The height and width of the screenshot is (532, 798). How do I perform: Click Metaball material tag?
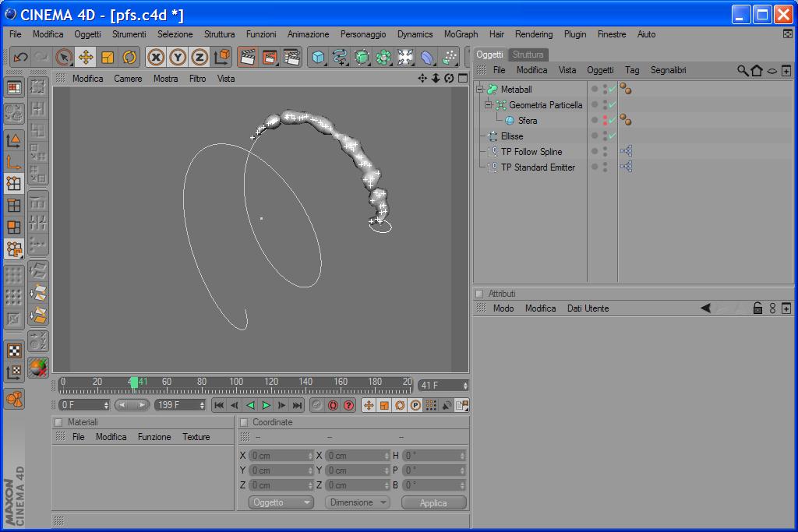626,89
